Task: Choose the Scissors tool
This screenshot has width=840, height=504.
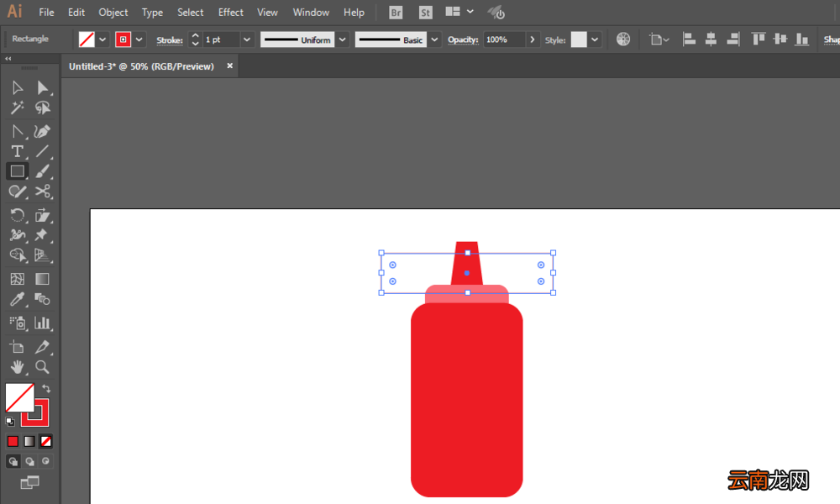Action: [42, 192]
